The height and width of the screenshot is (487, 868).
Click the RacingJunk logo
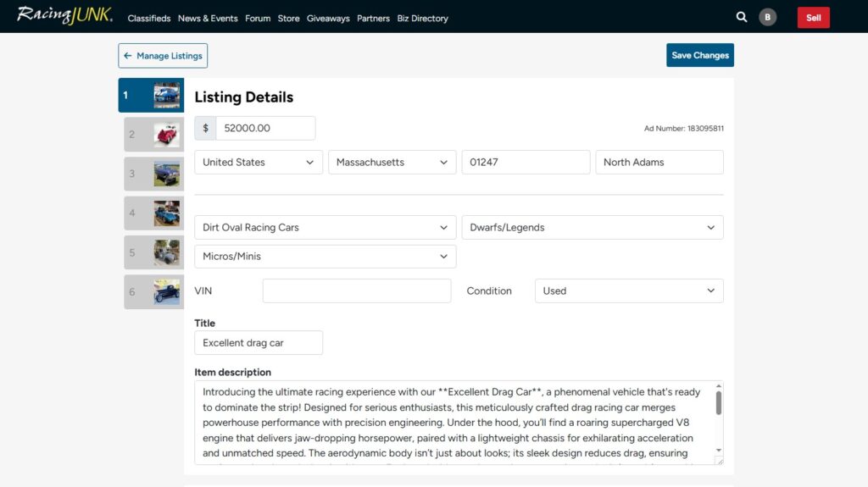point(64,15)
